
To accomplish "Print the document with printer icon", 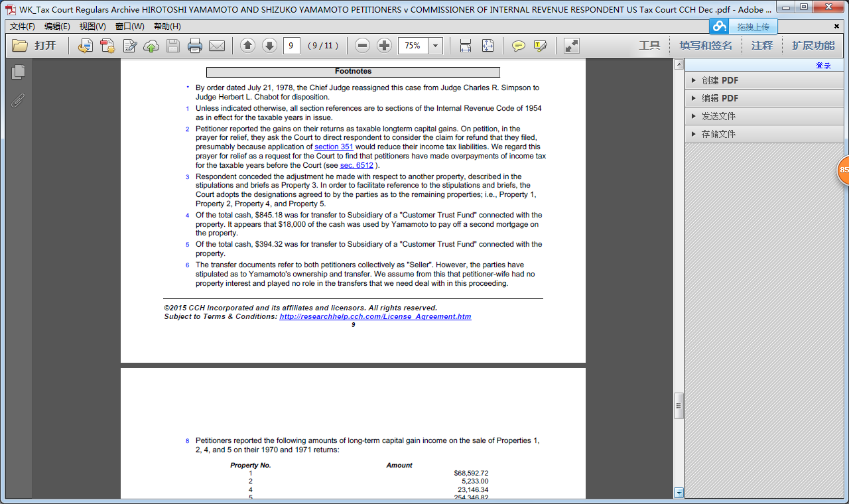I will [195, 46].
